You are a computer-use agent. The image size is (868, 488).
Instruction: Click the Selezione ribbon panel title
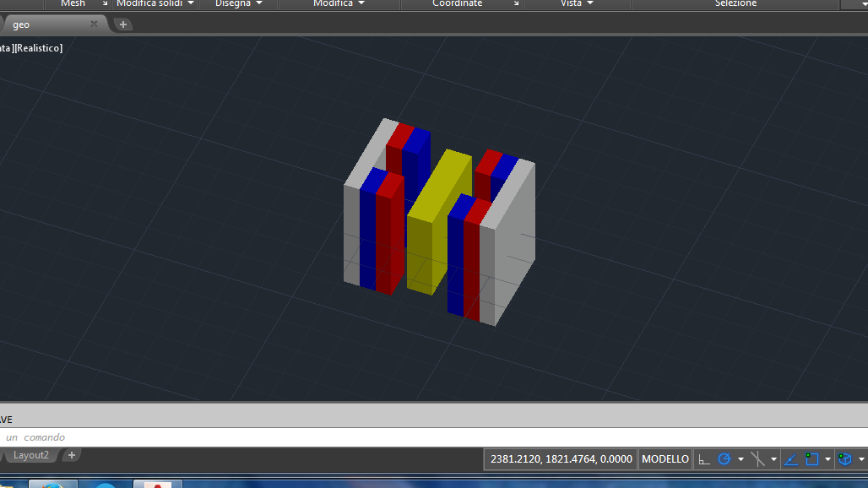[x=735, y=4]
